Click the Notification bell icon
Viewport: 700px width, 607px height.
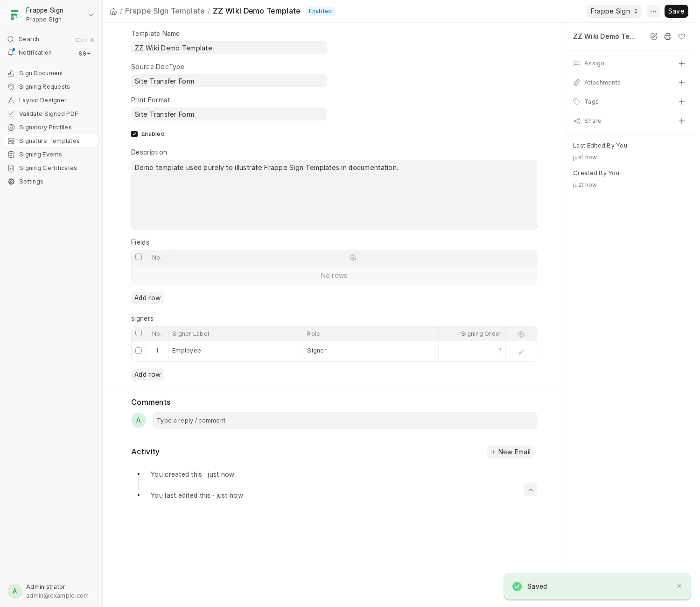tap(11, 53)
